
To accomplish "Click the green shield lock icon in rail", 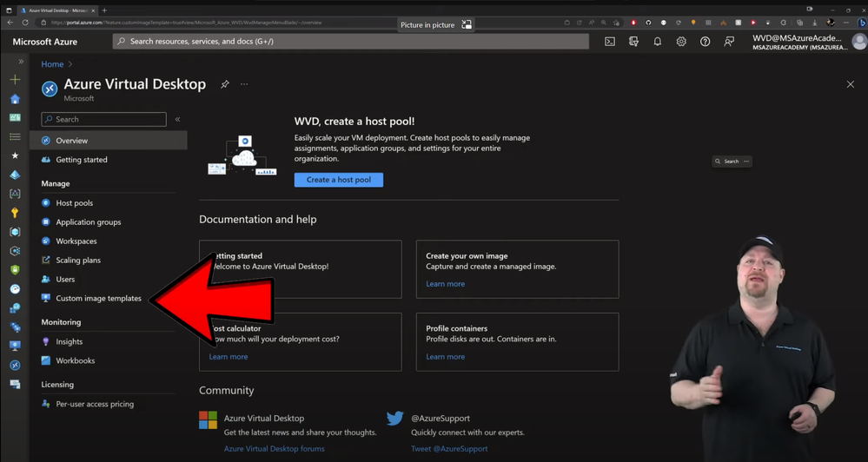I will (x=15, y=269).
